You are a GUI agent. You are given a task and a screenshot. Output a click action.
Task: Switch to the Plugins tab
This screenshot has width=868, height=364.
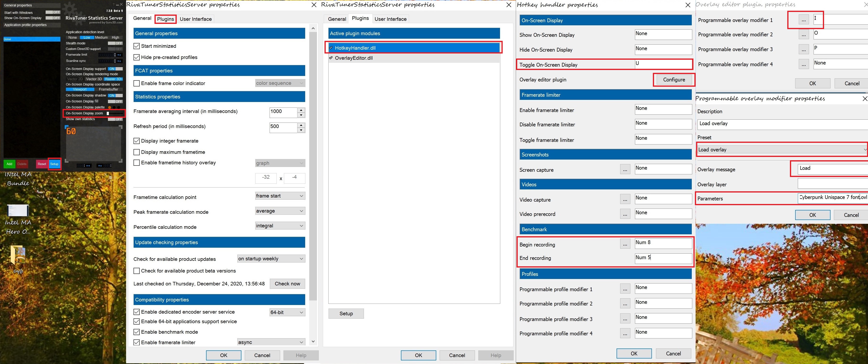point(165,19)
